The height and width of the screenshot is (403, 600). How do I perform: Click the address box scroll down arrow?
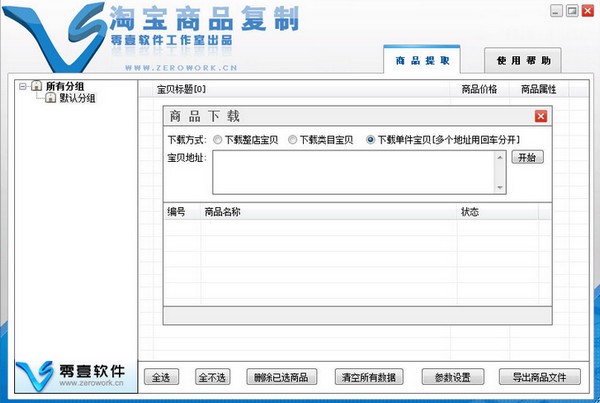(500, 187)
